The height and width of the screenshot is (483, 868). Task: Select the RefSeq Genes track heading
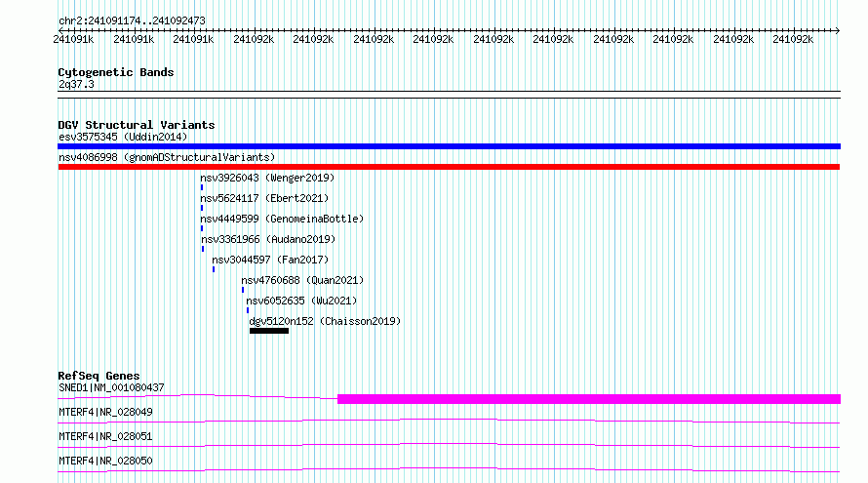(x=99, y=376)
